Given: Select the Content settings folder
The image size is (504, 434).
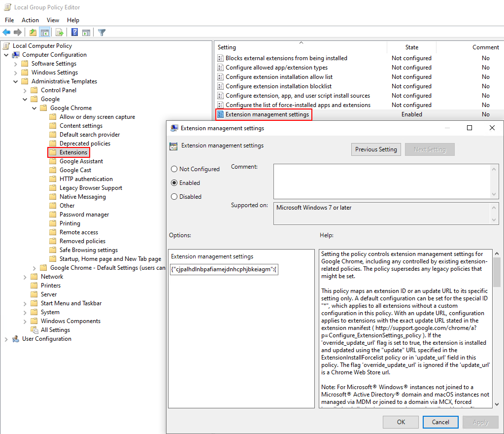Looking at the screenshot, I should [x=81, y=126].
